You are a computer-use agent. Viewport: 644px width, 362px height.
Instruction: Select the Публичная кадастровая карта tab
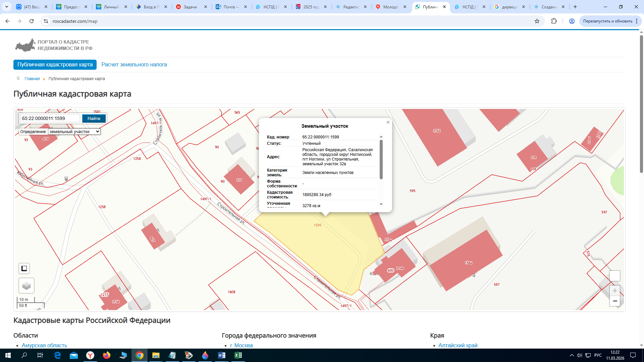coord(55,65)
